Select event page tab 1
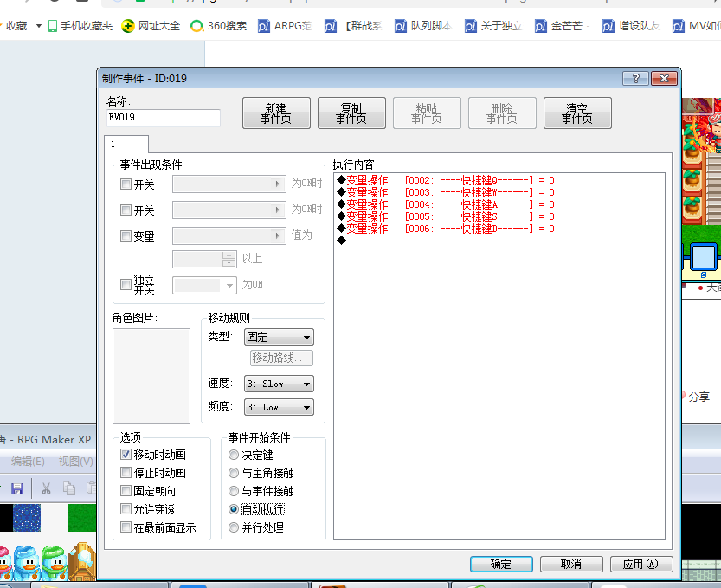 click(126, 144)
